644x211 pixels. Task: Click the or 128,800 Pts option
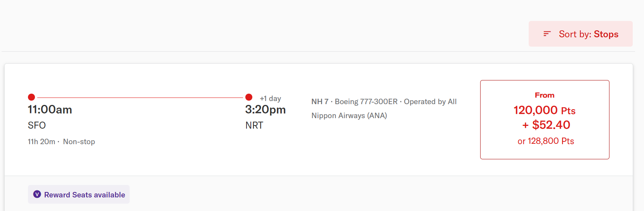pos(546,141)
